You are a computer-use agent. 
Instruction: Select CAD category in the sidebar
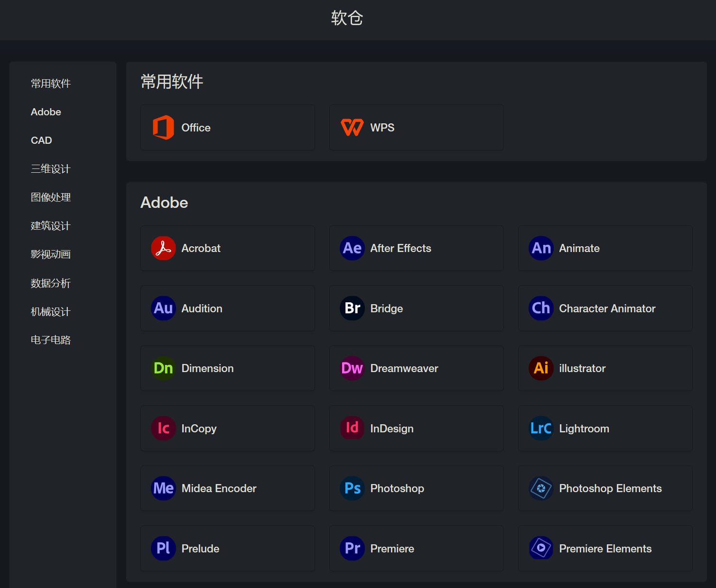pos(41,140)
